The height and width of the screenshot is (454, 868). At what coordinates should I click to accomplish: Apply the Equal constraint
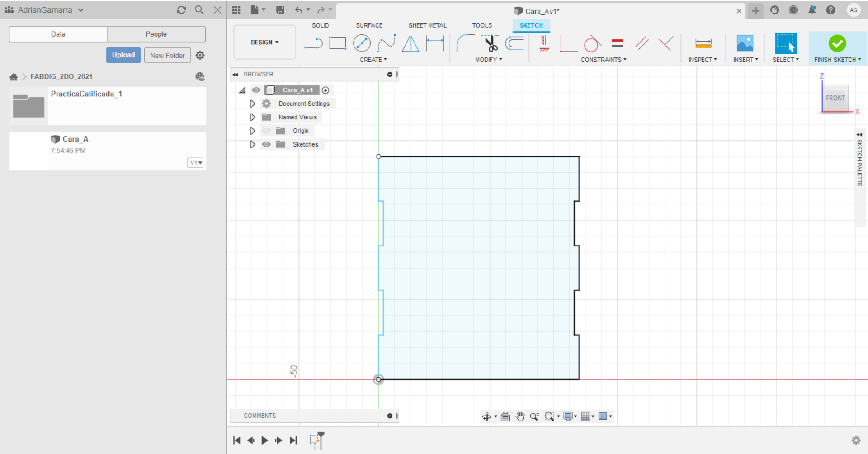(x=618, y=43)
